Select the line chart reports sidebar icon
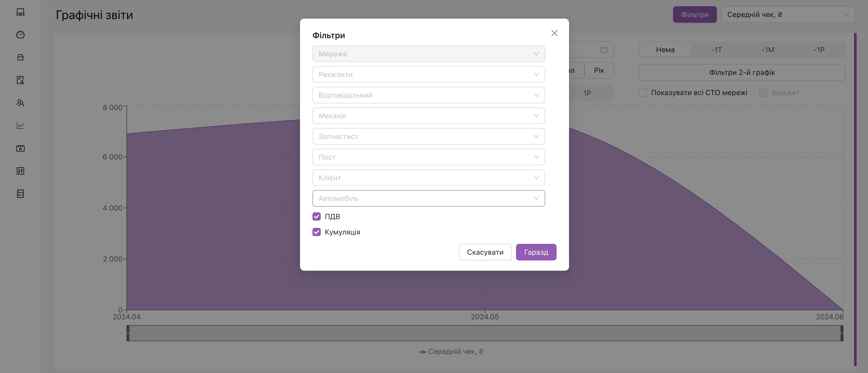The width and height of the screenshot is (868, 373). pos(20,126)
